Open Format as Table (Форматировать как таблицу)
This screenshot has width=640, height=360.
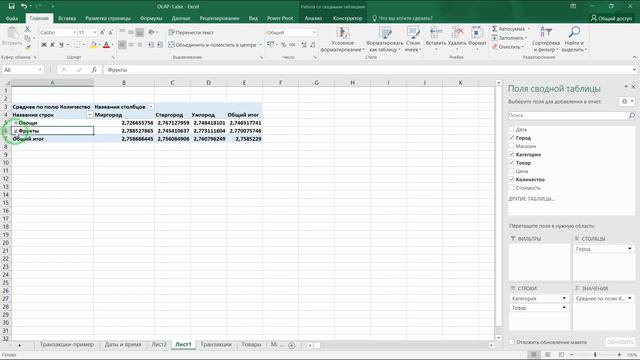(384, 40)
